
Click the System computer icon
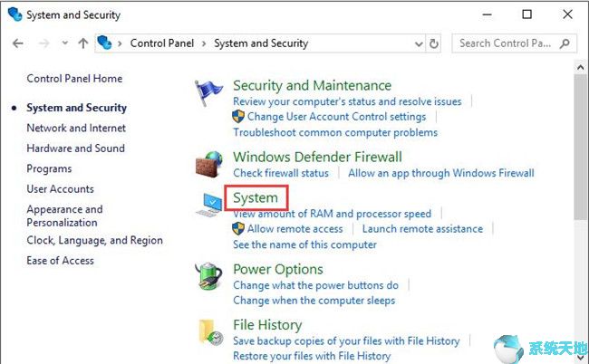[x=210, y=203]
